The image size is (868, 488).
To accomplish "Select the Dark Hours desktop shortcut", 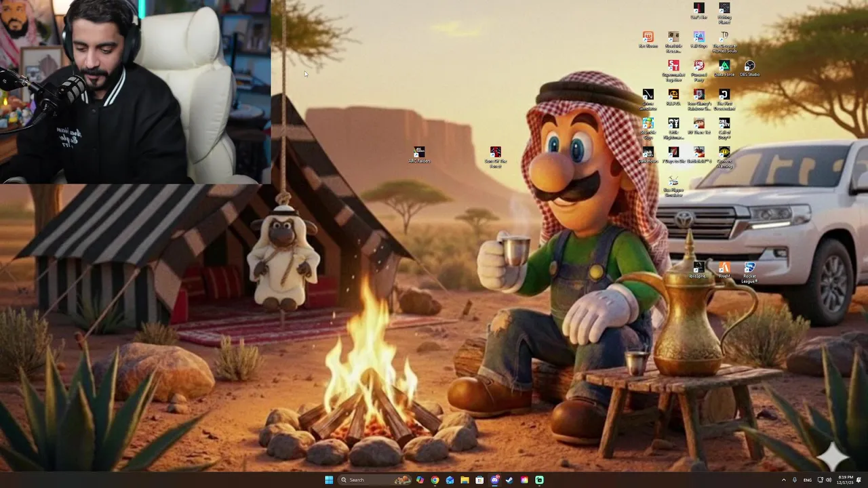I will tap(648, 155).
